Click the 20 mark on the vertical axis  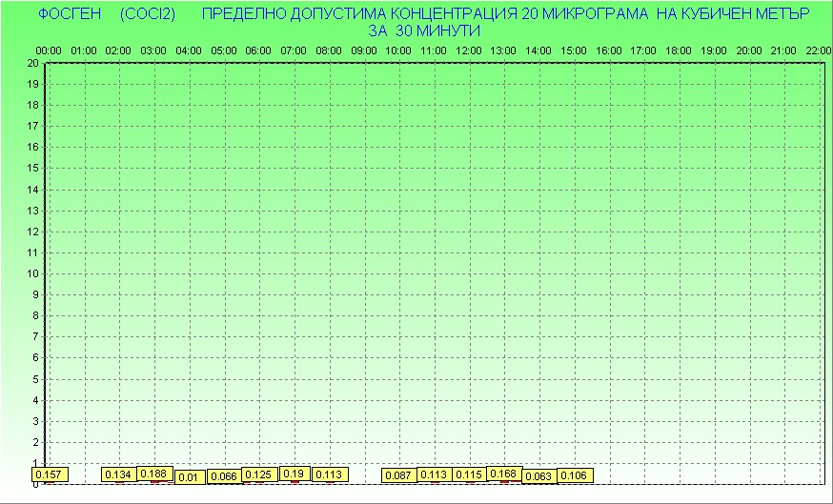(32, 63)
